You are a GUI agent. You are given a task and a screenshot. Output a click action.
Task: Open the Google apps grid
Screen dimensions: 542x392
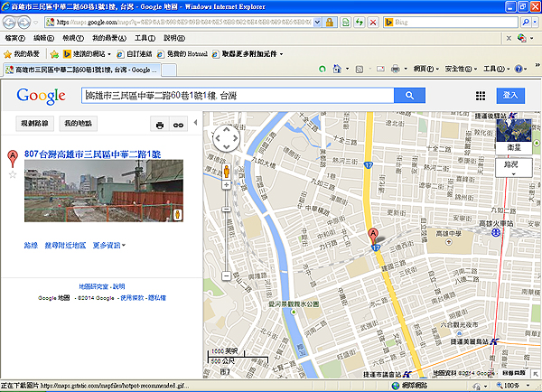click(x=481, y=96)
